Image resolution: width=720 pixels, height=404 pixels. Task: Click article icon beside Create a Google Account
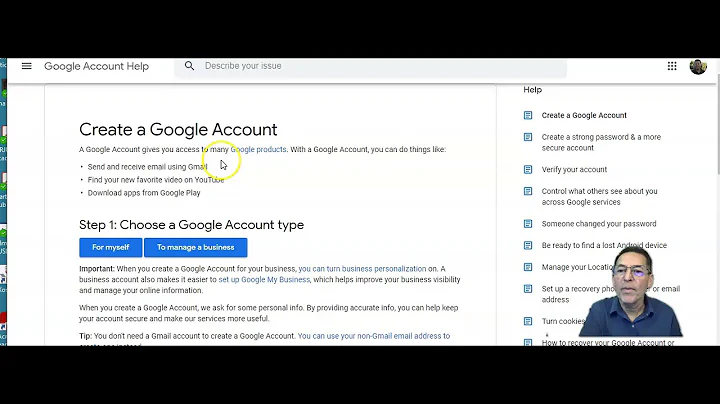(x=528, y=115)
